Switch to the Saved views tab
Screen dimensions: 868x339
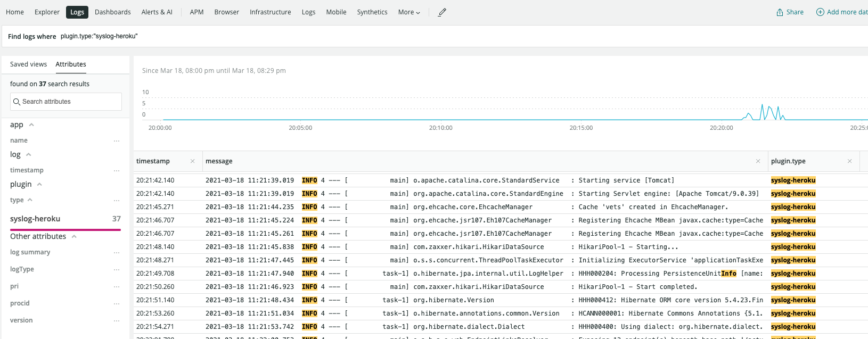tap(29, 64)
